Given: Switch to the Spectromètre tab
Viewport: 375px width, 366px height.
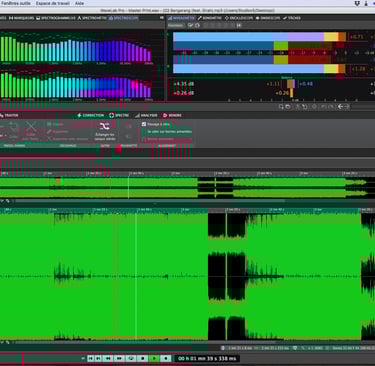Looking at the screenshot, I should click(92, 18).
